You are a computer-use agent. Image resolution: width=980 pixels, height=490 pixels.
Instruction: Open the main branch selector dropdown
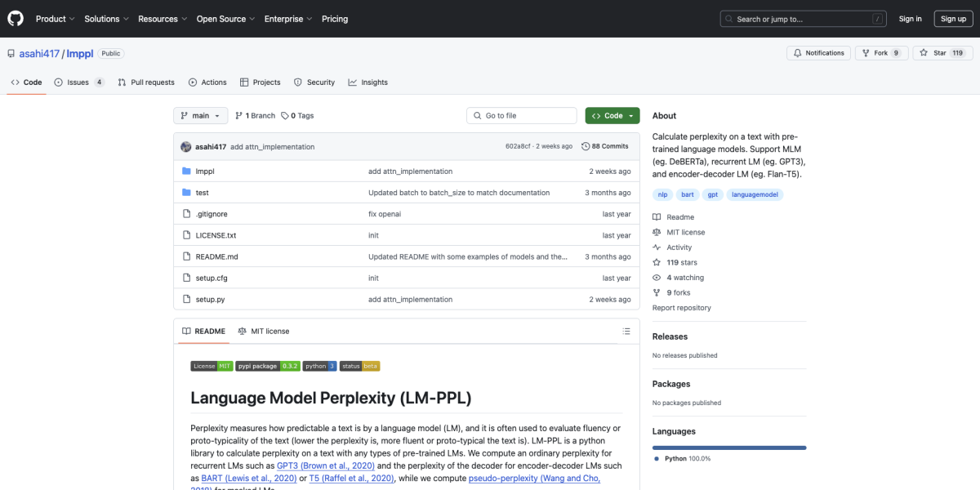(200, 115)
